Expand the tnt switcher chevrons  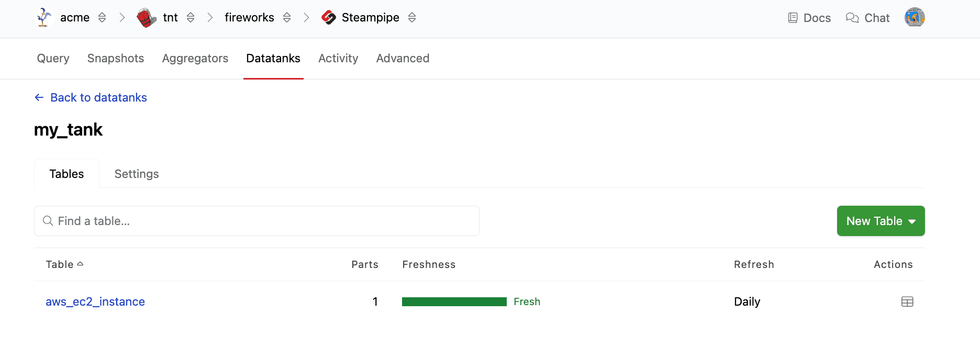pos(191,18)
